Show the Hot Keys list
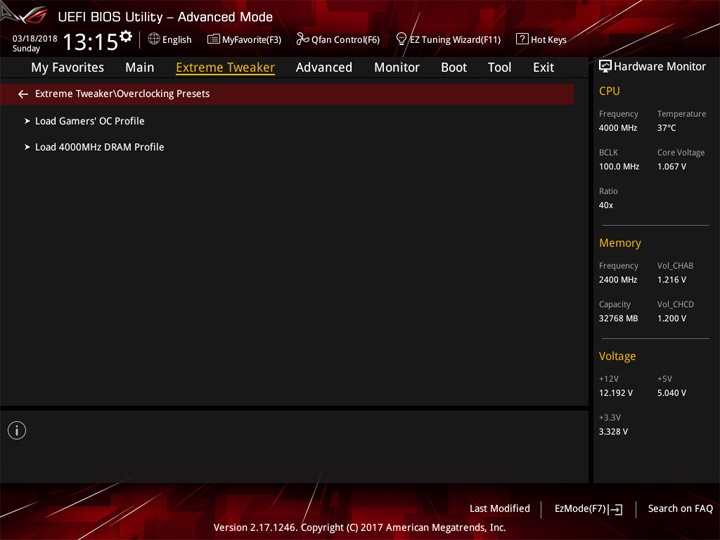720x540 pixels. pyautogui.click(x=541, y=39)
